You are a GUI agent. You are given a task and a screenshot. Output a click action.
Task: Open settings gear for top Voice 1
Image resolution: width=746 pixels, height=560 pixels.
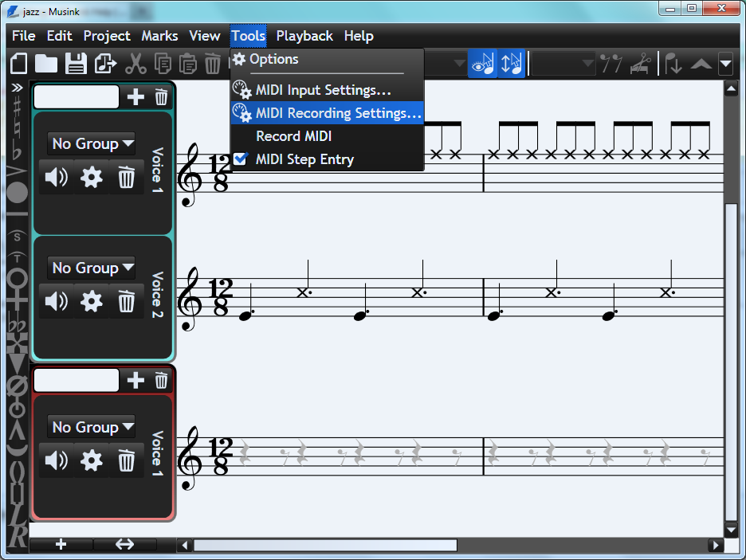[x=92, y=178]
